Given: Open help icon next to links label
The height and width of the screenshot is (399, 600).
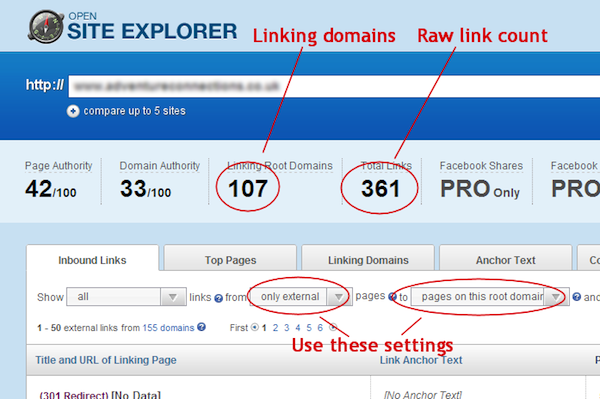Looking at the screenshot, I should tap(218, 298).
